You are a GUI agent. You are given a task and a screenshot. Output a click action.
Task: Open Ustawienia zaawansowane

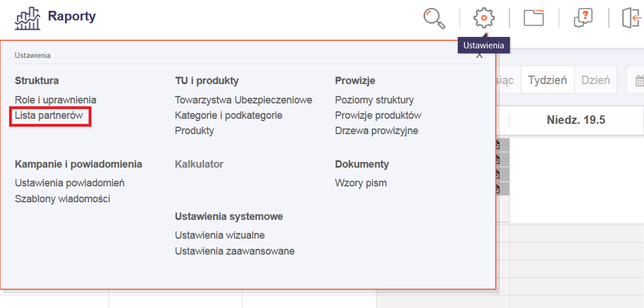point(235,251)
